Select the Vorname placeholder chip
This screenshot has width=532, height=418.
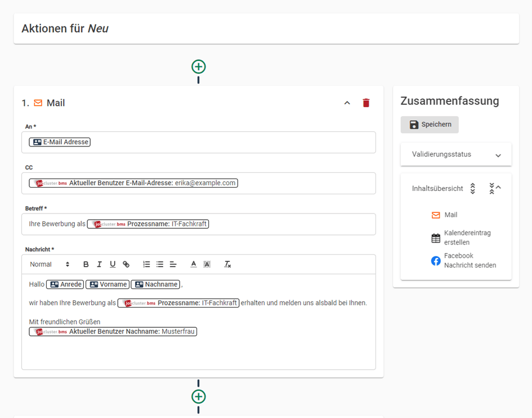click(x=107, y=284)
